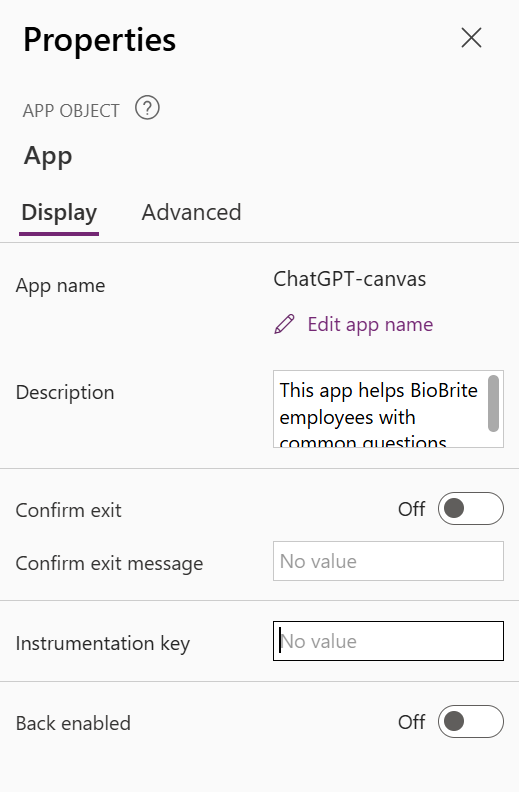Enable the Back enabled switch

tap(471, 722)
